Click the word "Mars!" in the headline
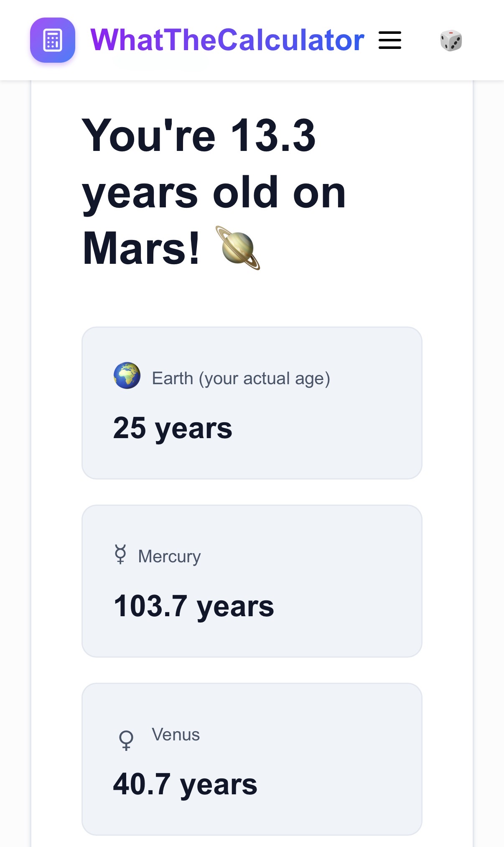This screenshot has height=847, width=504. pos(142,248)
